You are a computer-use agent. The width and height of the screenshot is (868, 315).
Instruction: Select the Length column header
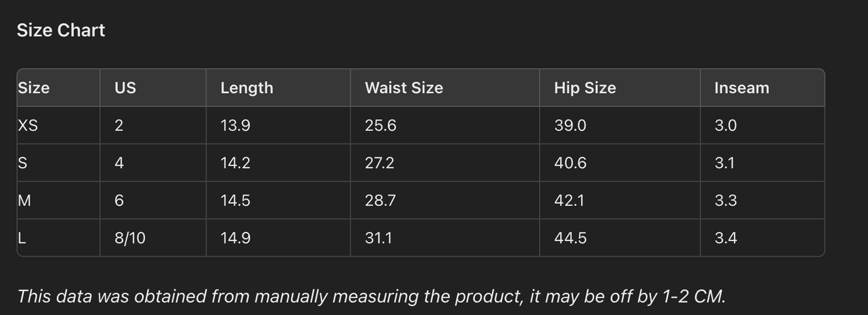(246, 88)
